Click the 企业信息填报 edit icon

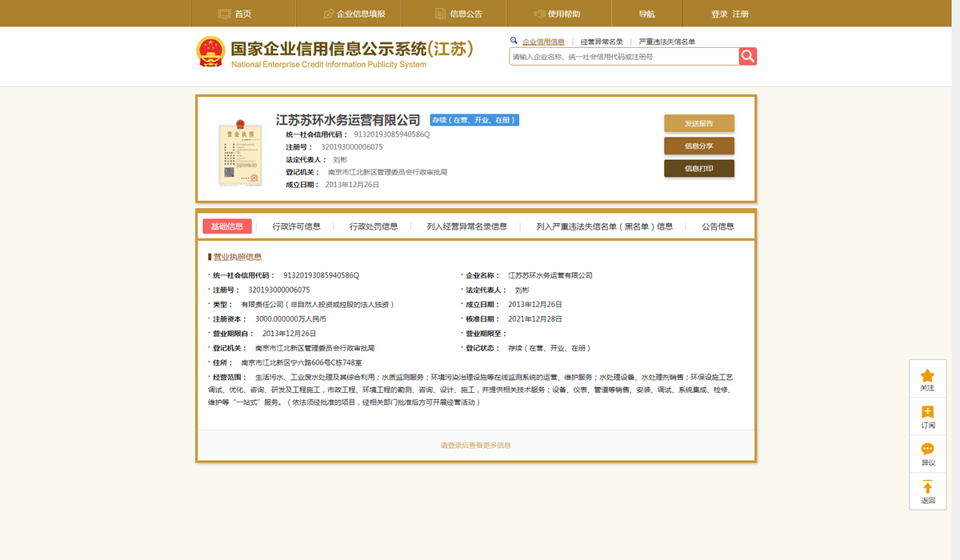(328, 14)
